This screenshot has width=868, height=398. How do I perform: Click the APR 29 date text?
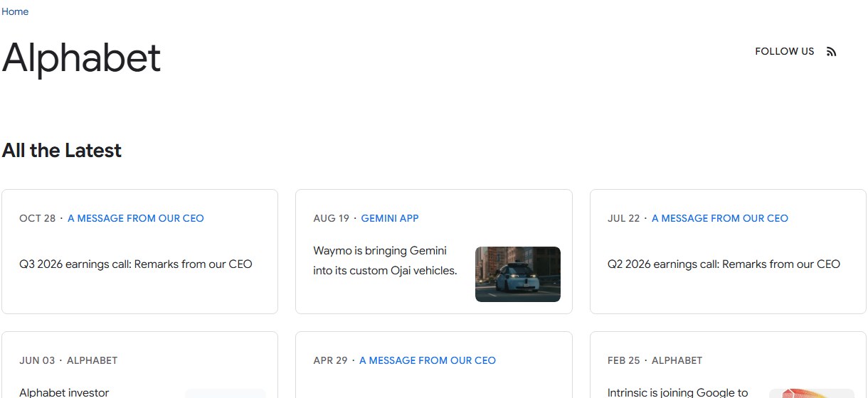330,360
